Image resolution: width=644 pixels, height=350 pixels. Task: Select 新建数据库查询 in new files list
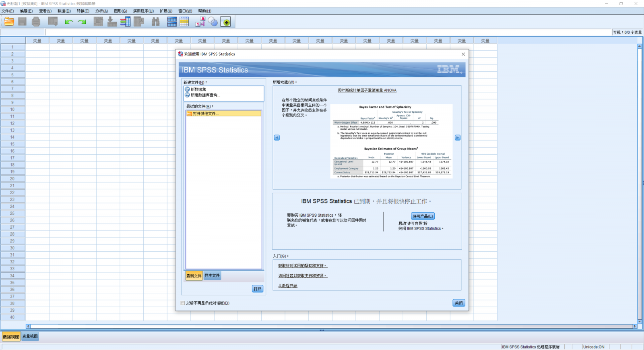pos(205,95)
